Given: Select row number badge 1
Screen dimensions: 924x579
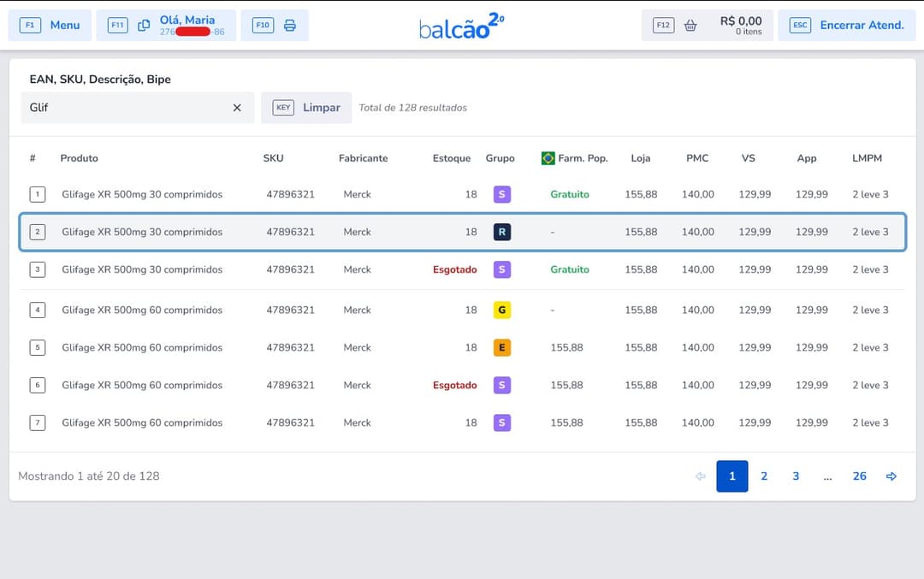Looking at the screenshot, I should [38, 194].
